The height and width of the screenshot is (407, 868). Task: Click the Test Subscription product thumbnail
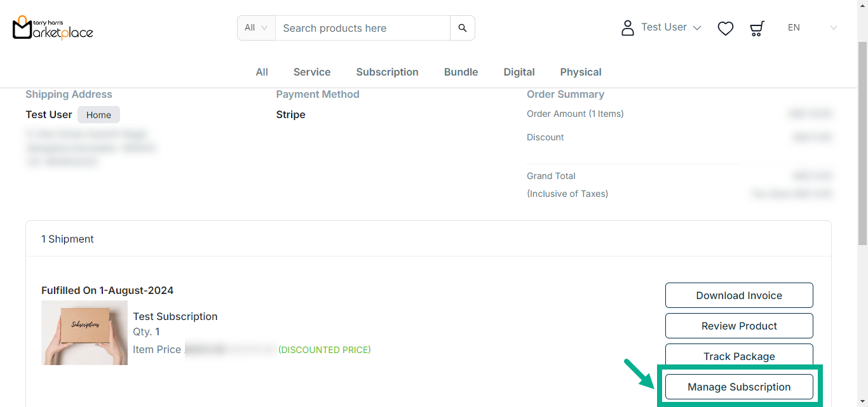pyautogui.click(x=85, y=333)
